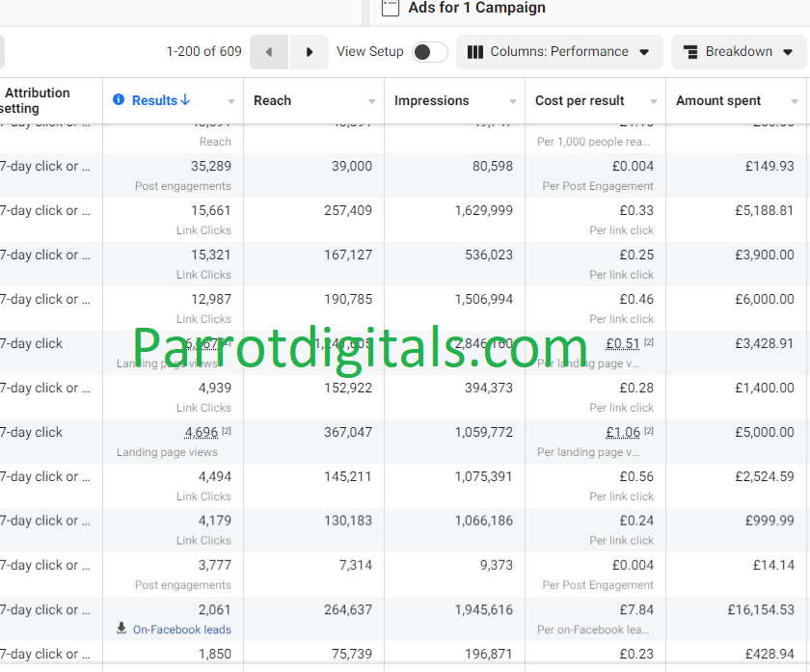Click the amount spent £14.14
The image size is (810, 672).
pyautogui.click(x=773, y=566)
